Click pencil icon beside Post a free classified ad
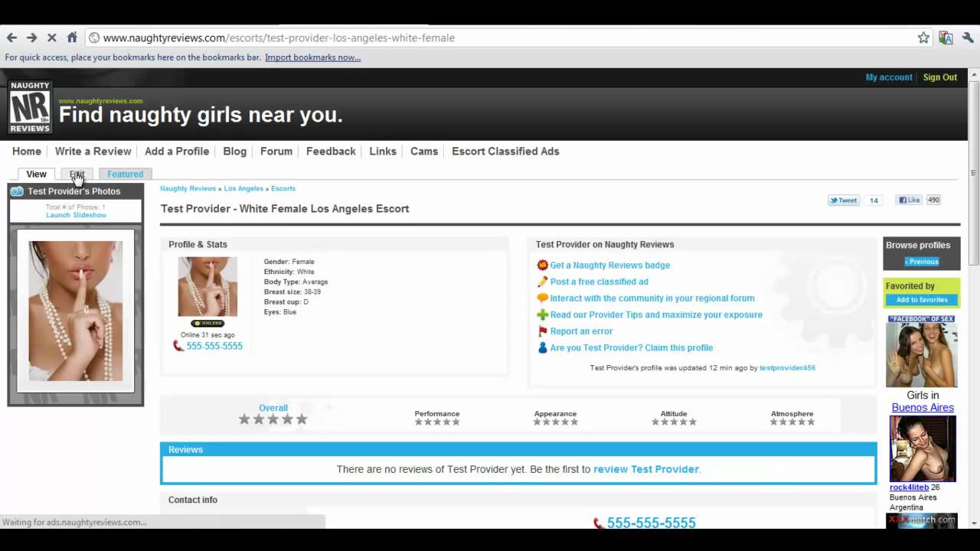Viewport: 980px width, 551px height. [542, 282]
